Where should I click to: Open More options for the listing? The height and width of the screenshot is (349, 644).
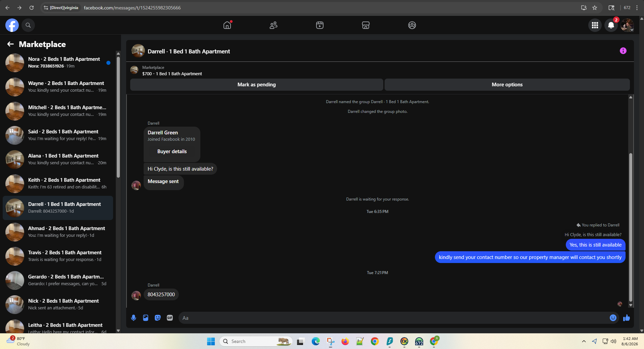pyautogui.click(x=507, y=85)
